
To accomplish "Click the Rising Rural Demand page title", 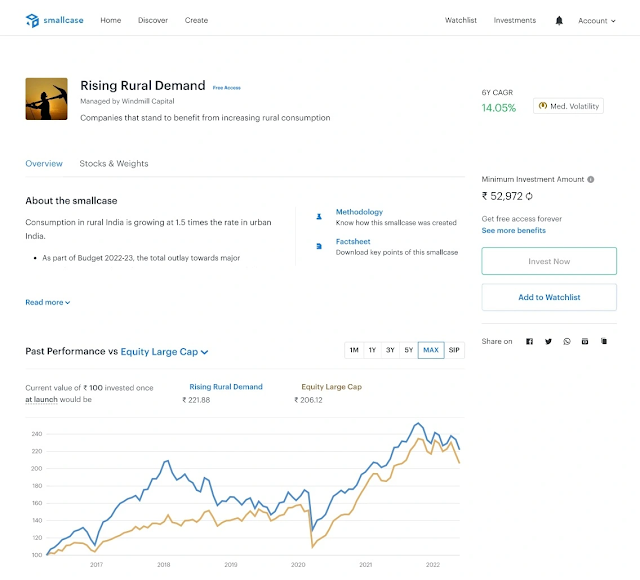I will (143, 86).
